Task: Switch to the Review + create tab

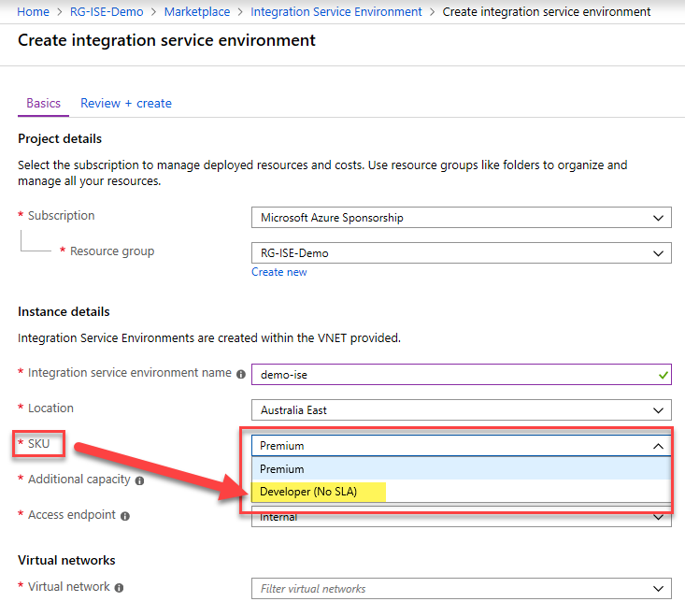Action: [x=126, y=103]
